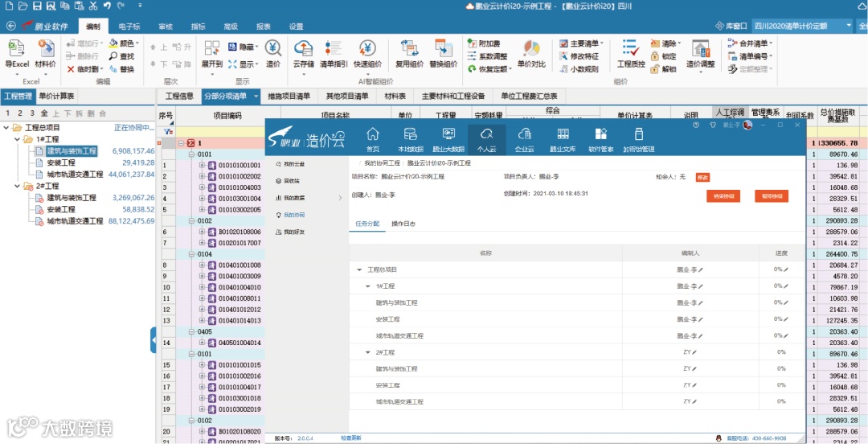This screenshot has height=444, width=868.
Task: Open 企业云 in 造价云 window
Action: coord(524,140)
